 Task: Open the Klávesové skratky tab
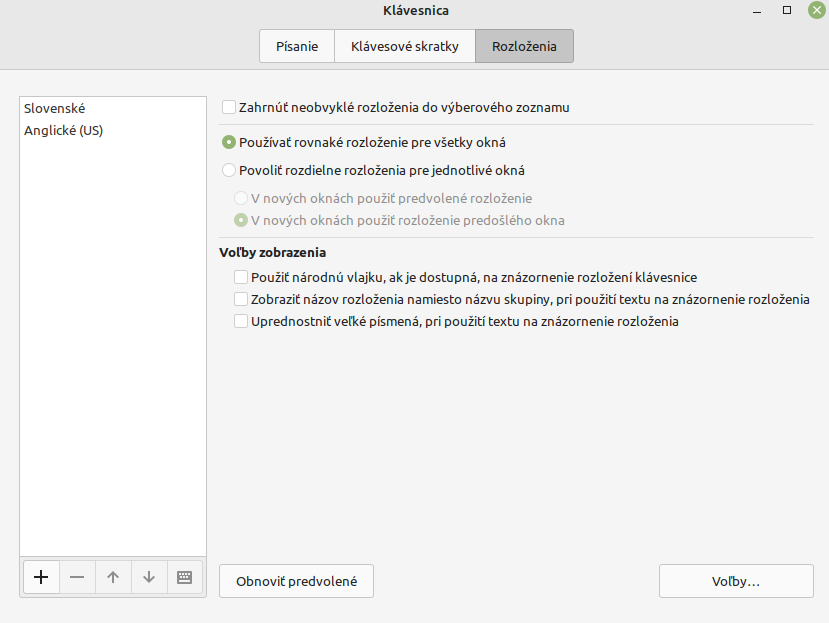pyautogui.click(x=405, y=46)
